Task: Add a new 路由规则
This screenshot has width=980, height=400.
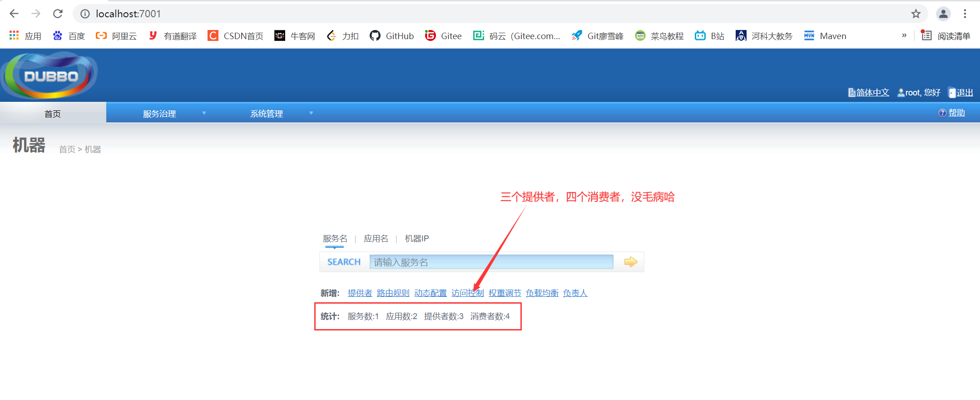Action: pyautogui.click(x=393, y=293)
